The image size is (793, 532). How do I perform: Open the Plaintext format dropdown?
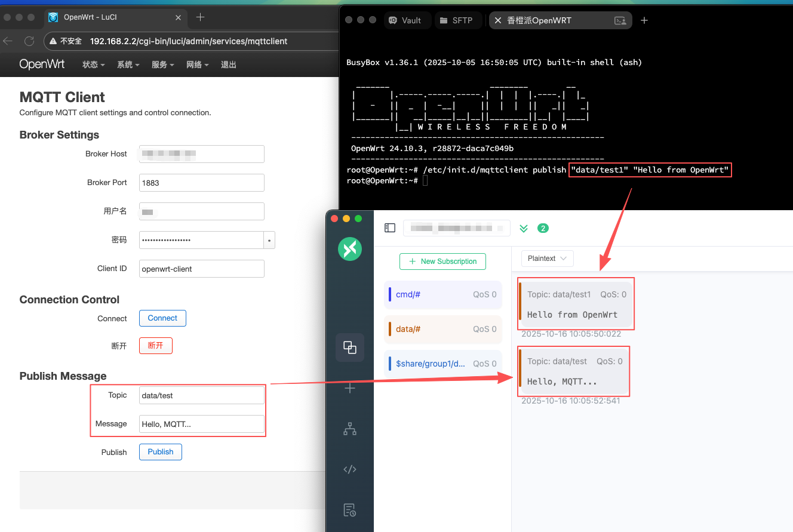547,259
